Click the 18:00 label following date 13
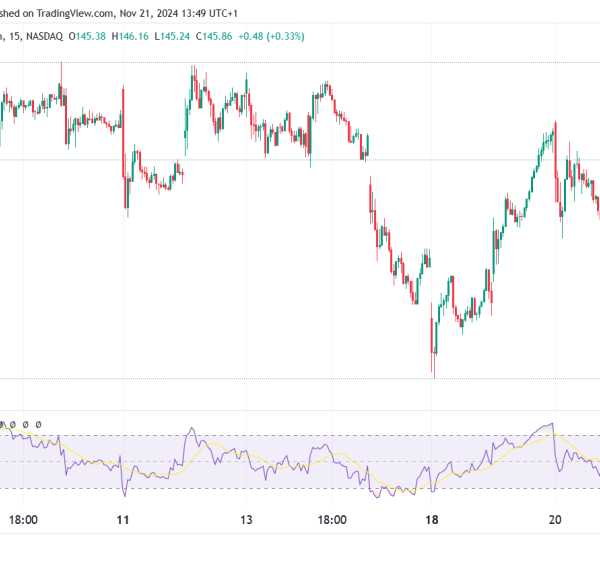 coord(332,520)
